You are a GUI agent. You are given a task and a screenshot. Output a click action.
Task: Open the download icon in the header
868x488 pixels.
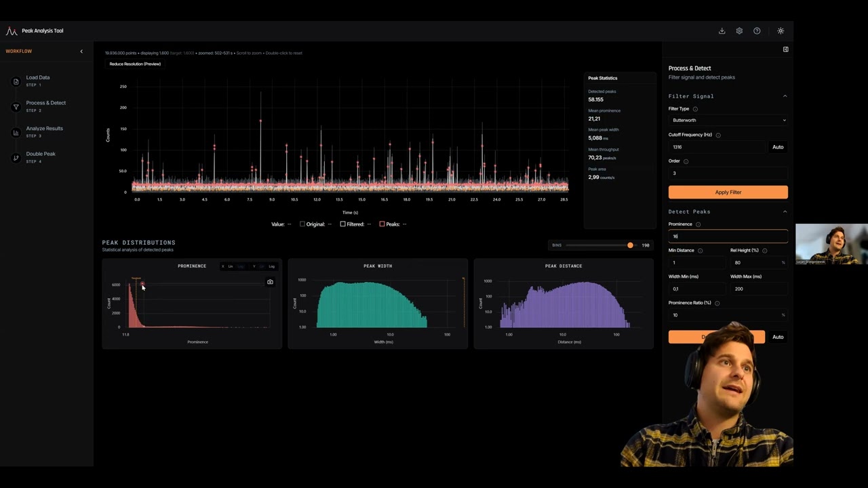pyautogui.click(x=722, y=31)
